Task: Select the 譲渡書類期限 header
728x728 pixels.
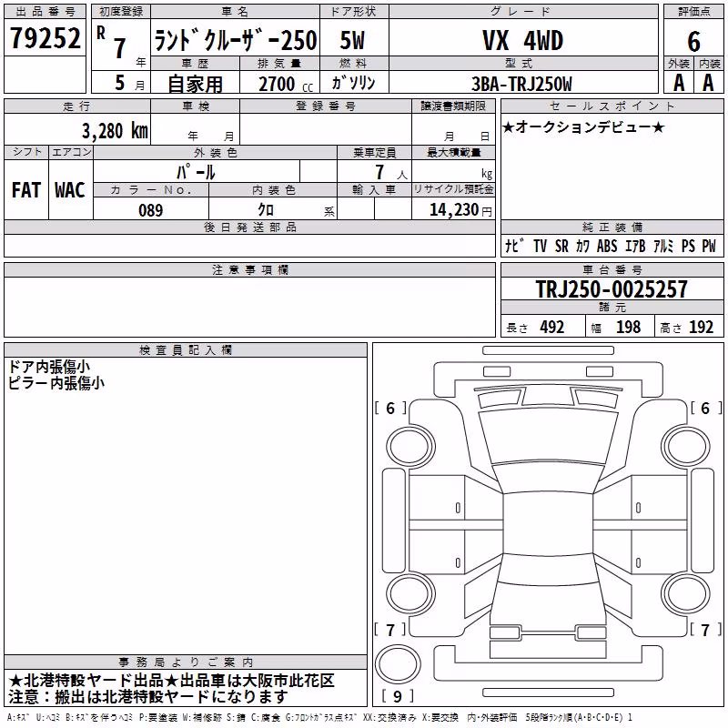Action: [x=453, y=106]
